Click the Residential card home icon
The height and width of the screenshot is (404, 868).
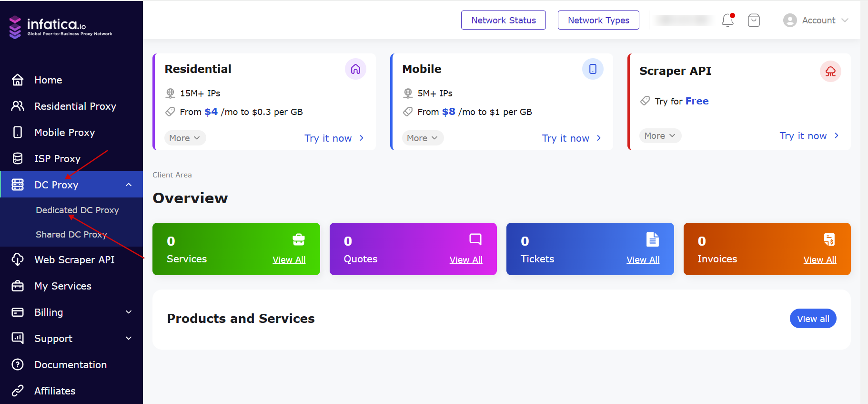click(355, 69)
